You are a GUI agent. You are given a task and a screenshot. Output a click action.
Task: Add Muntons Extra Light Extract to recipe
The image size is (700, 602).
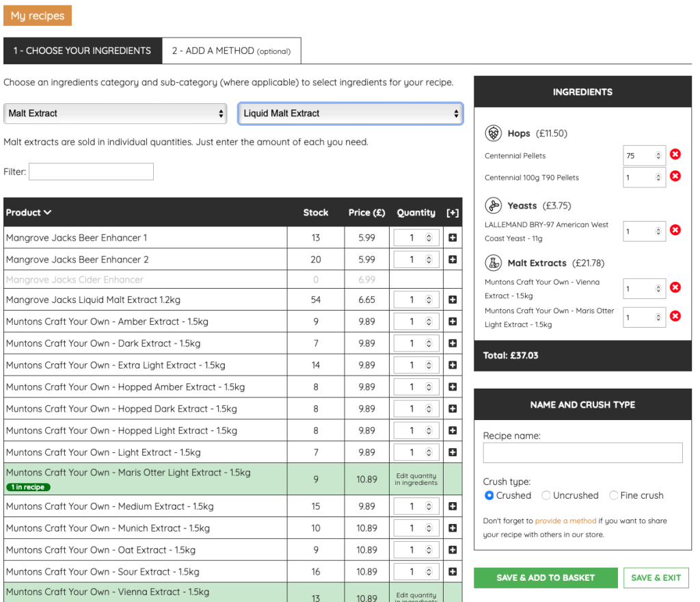point(453,365)
